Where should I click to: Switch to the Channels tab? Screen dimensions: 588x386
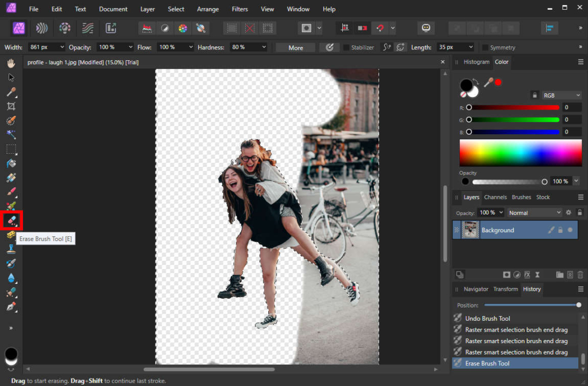click(x=495, y=197)
